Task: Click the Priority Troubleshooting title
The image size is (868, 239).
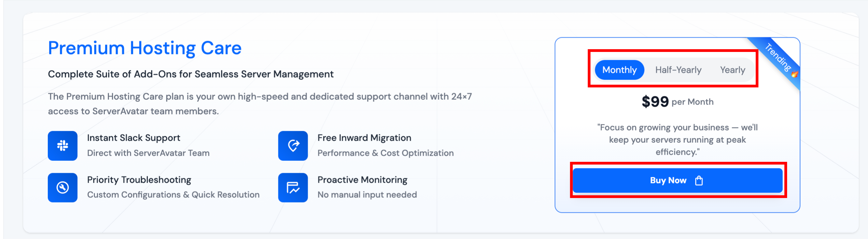Action: click(139, 180)
